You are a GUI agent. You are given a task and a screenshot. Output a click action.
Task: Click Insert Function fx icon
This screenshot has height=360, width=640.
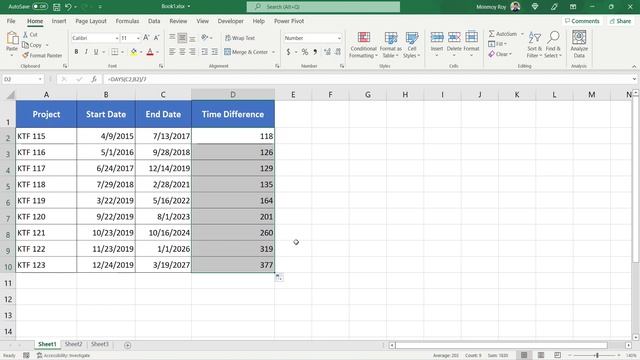94,79
